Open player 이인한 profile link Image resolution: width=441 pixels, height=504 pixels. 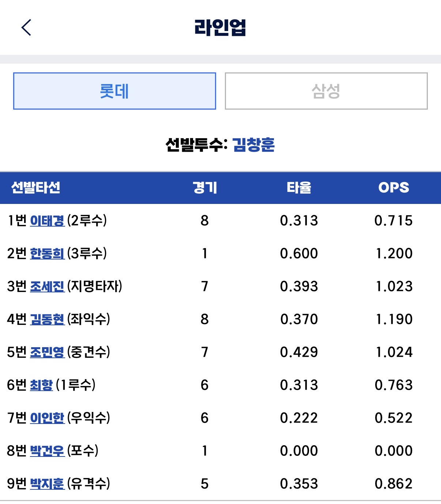coord(47,418)
